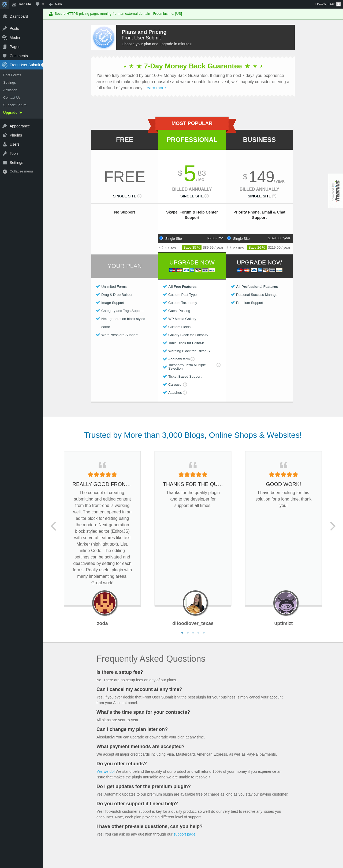Choose the Professional Single Site radio button
Screen dimensions: 343x868
(x=161, y=238)
